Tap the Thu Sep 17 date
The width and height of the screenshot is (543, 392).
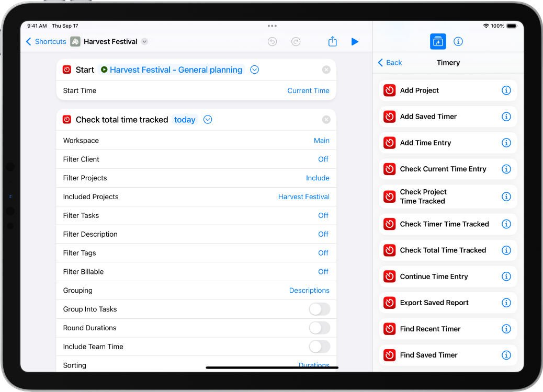tap(65, 26)
